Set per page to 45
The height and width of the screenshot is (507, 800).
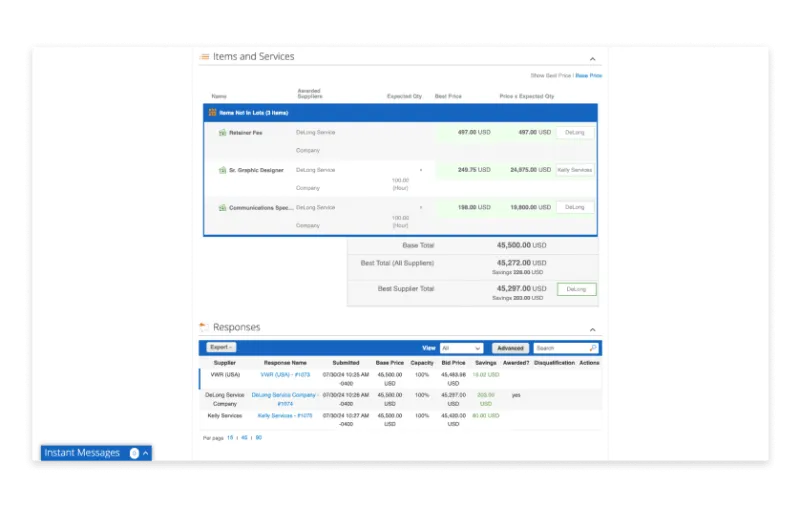coord(244,438)
